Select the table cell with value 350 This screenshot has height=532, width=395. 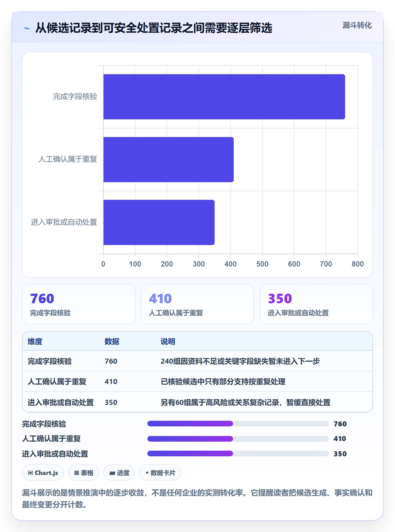111,402
